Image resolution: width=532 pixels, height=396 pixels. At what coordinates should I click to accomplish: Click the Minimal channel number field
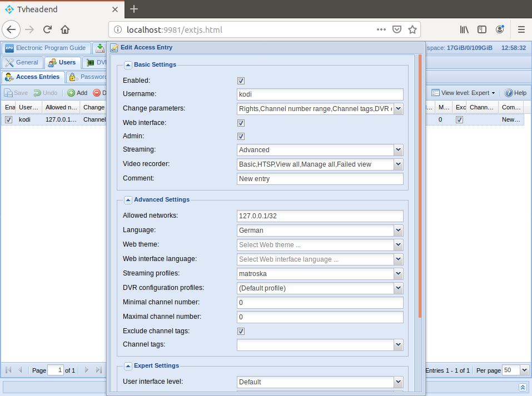pyautogui.click(x=320, y=303)
